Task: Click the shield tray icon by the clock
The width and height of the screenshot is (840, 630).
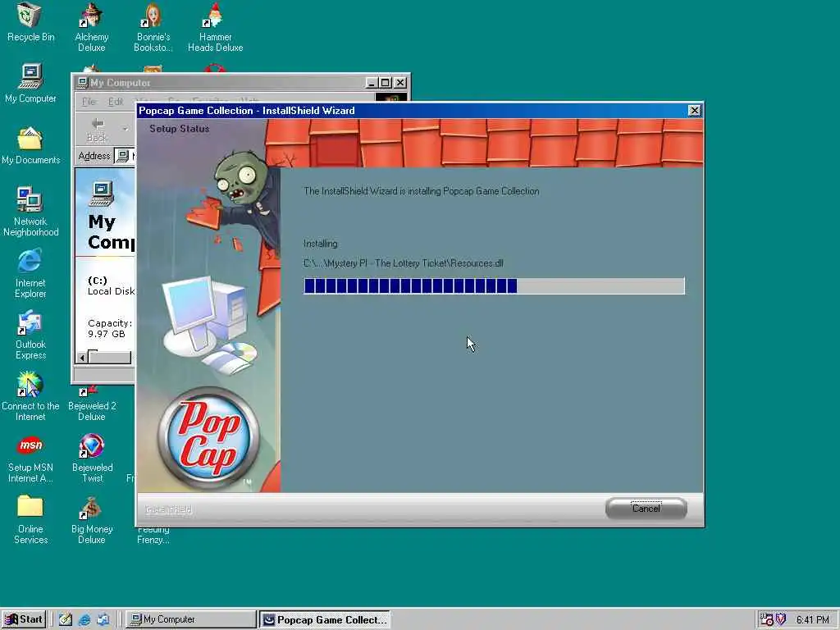Action: [x=781, y=619]
